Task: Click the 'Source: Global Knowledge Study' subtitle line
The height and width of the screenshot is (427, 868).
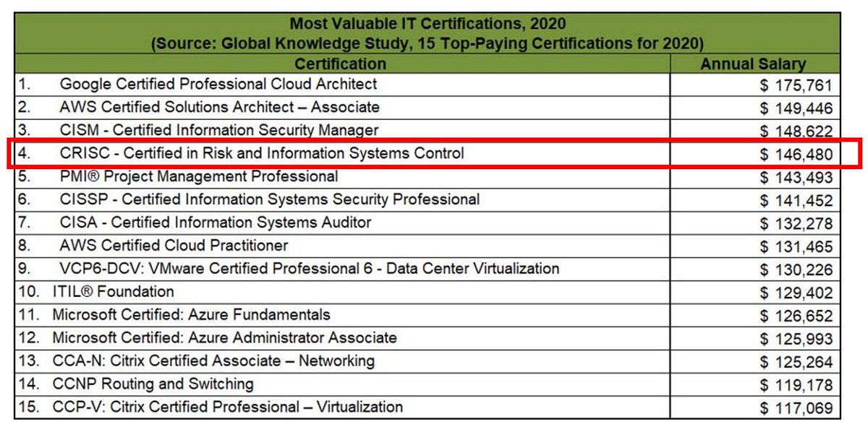Action: [x=427, y=43]
